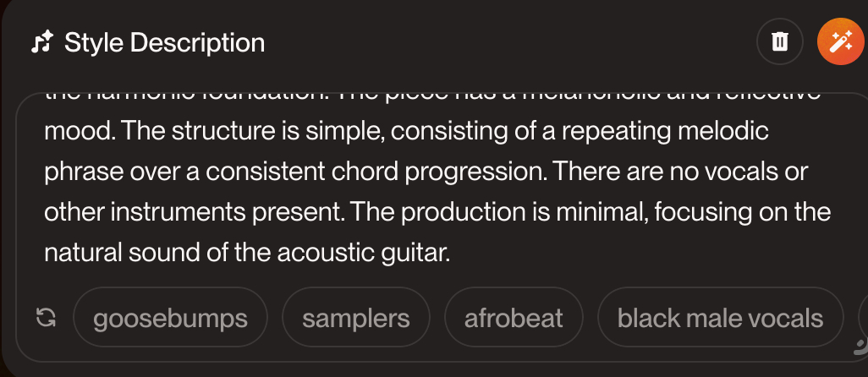Click the music sparkle icon beside Style Description
The width and height of the screenshot is (868, 377).
point(41,42)
